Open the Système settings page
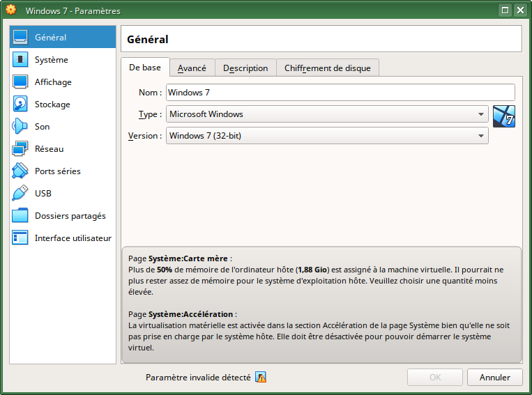 63,60
